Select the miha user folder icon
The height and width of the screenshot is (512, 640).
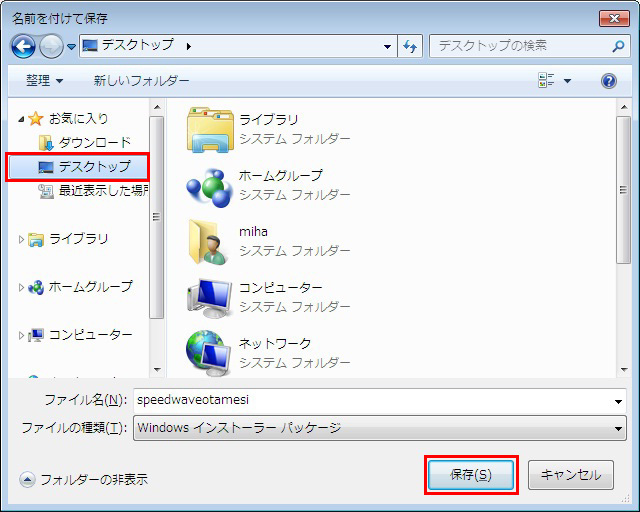coord(209,240)
